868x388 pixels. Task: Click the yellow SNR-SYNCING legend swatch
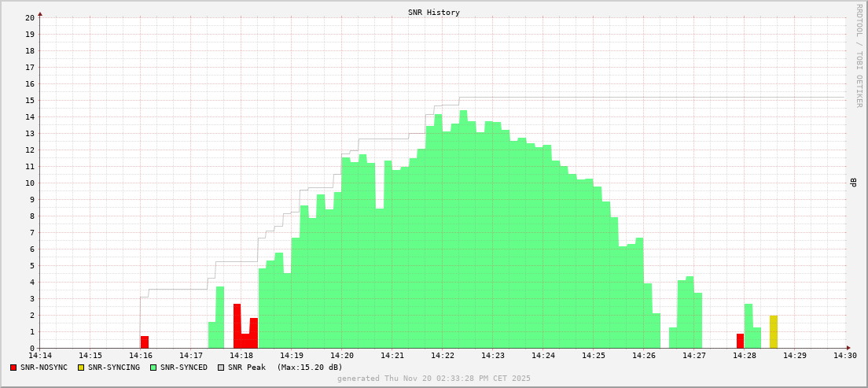pyautogui.click(x=81, y=368)
